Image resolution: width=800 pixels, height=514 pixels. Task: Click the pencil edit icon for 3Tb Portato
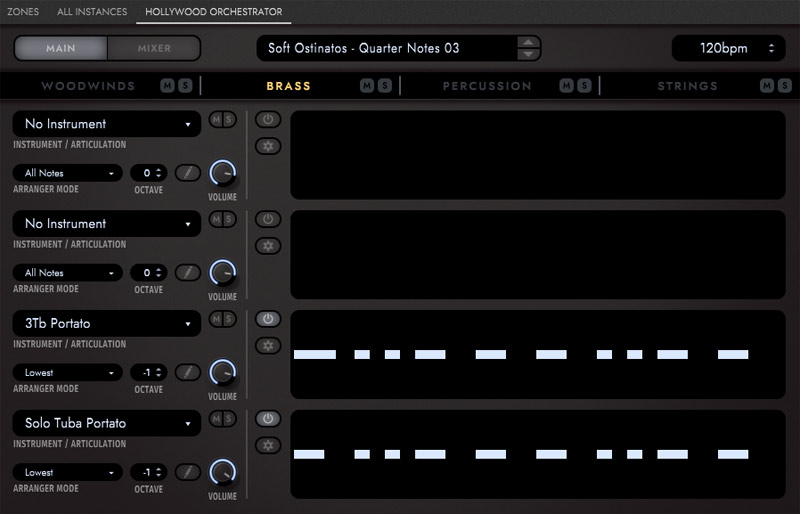click(x=188, y=373)
